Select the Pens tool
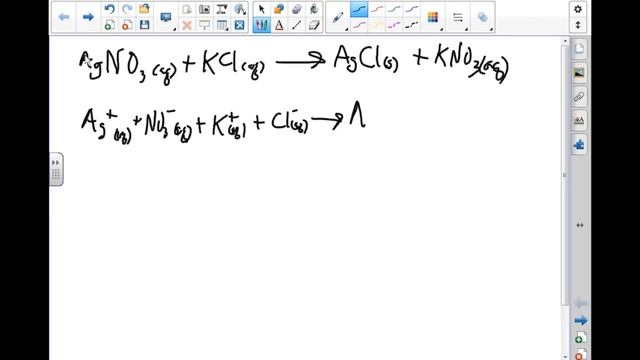The image size is (640, 360). pyautogui.click(x=262, y=25)
